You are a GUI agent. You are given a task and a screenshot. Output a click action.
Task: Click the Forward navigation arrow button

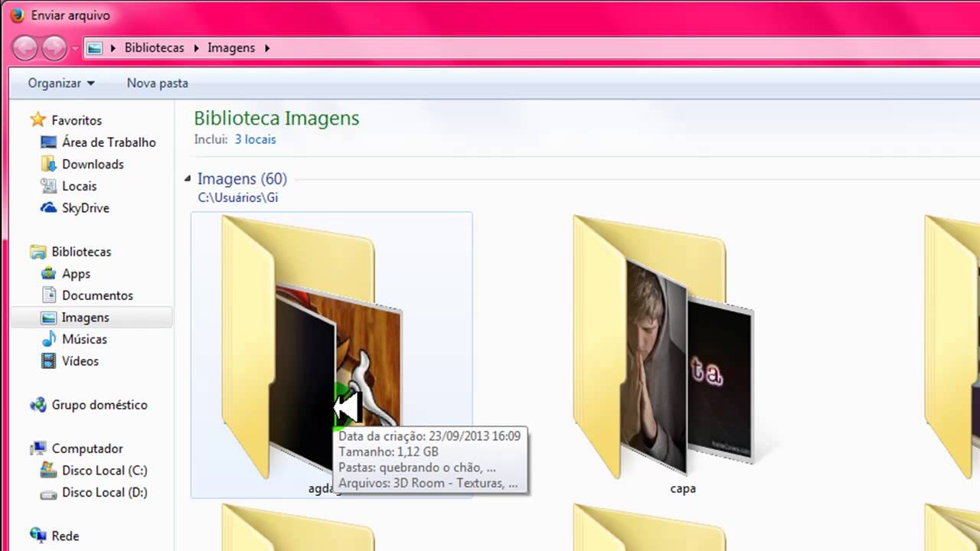(x=54, y=48)
